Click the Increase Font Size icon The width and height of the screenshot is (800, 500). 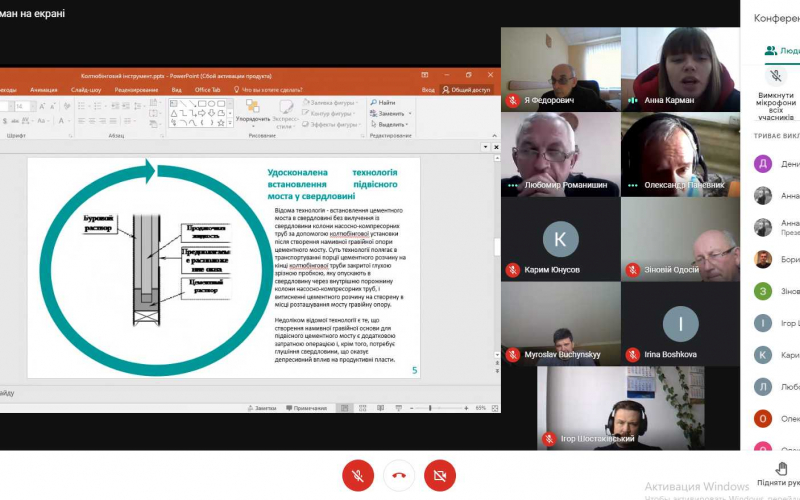coord(42,106)
